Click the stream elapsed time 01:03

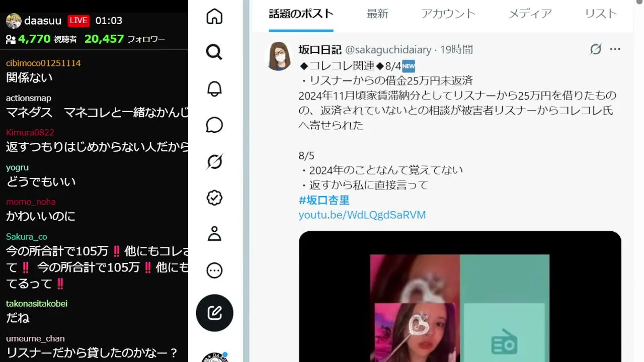pos(109,21)
